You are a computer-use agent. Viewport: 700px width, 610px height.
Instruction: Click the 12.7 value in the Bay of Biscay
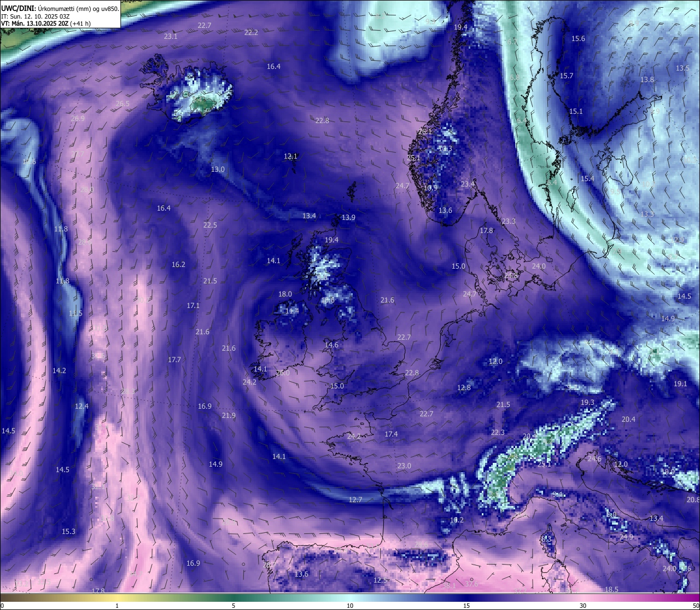point(355,499)
